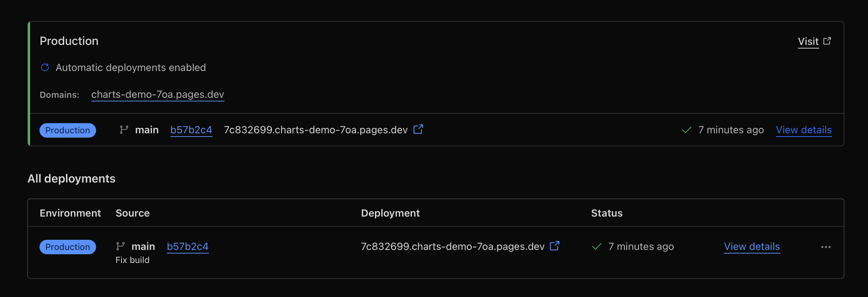Viewport: 868px width, 297px height.
Task: Open View details in the deployments table row
Action: coord(752,246)
